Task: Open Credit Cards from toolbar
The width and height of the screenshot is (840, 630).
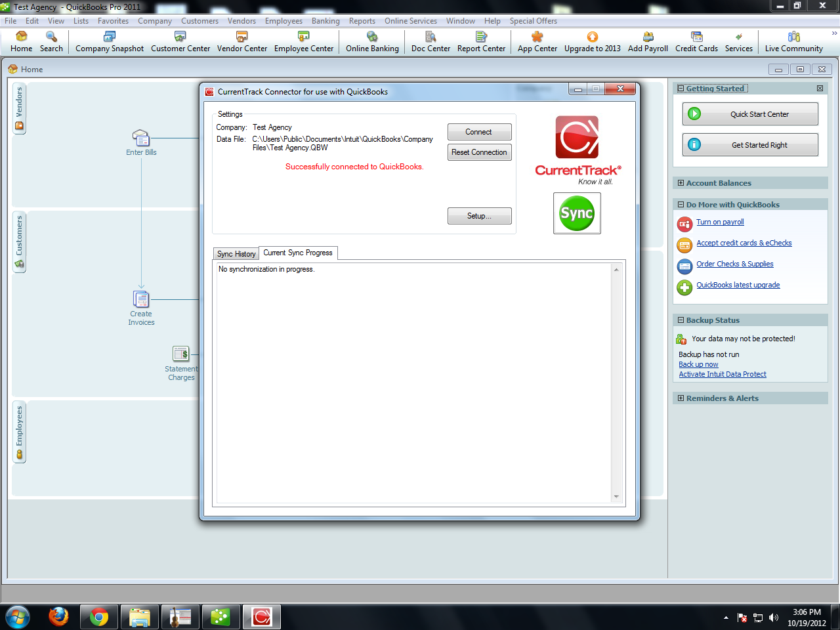Action: (x=696, y=42)
